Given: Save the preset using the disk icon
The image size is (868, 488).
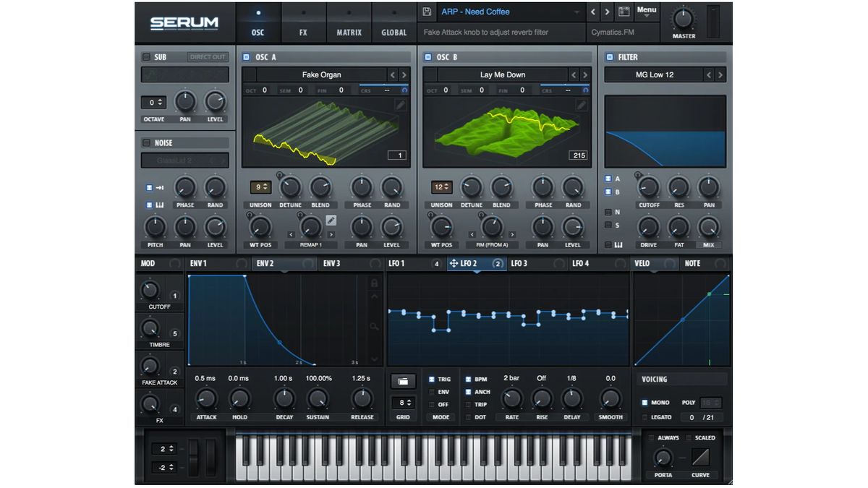Looking at the screenshot, I should coord(427,12).
